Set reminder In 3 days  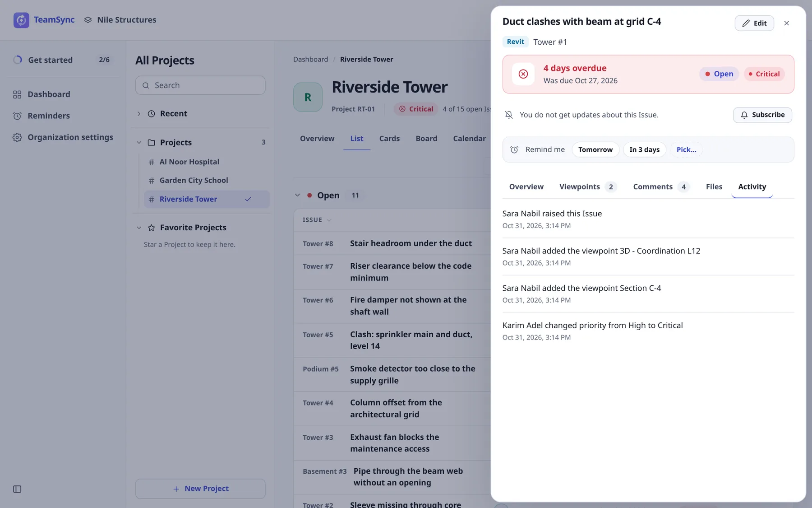point(644,149)
